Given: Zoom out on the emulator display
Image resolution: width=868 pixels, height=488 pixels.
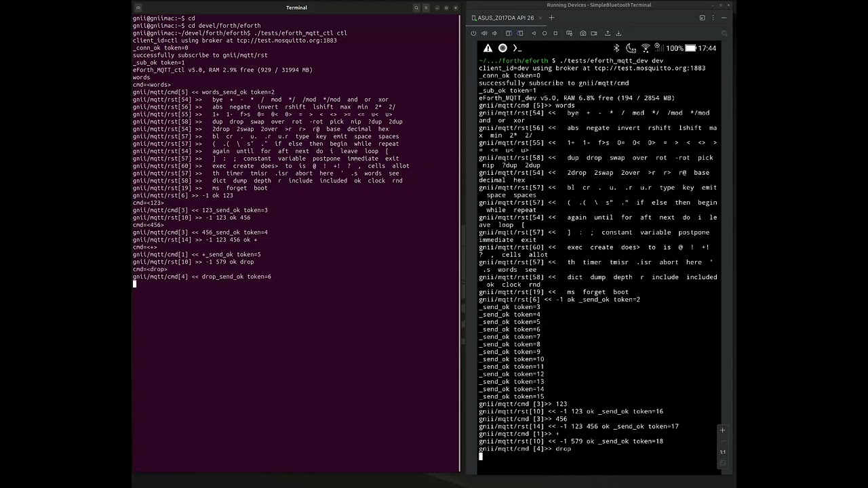Looking at the screenshot, I should [722, 441].
